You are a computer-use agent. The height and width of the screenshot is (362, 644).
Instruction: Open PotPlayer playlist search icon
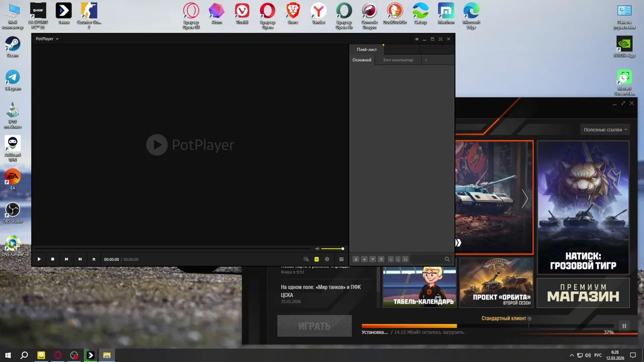point(306,259)
